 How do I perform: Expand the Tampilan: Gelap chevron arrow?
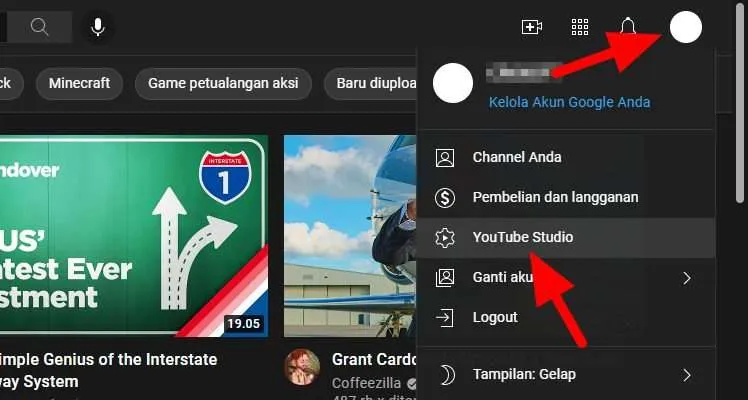click(x=686, y=375)
